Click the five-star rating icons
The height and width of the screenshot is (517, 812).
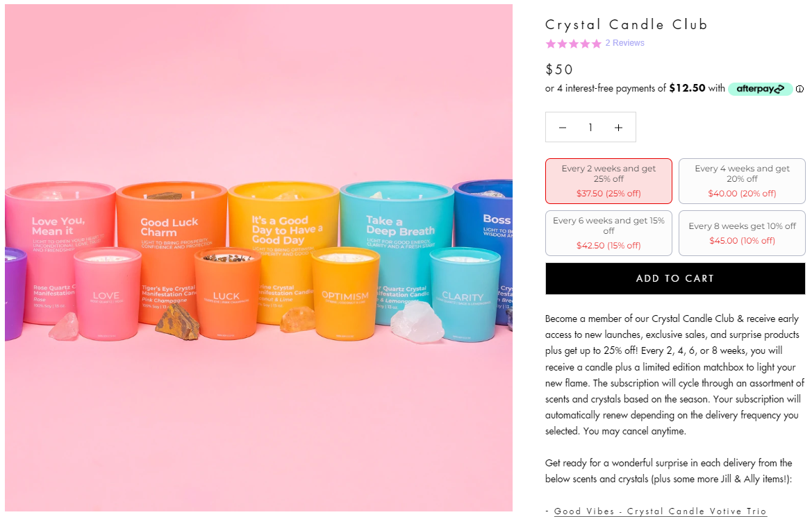[x=573, y=44]
